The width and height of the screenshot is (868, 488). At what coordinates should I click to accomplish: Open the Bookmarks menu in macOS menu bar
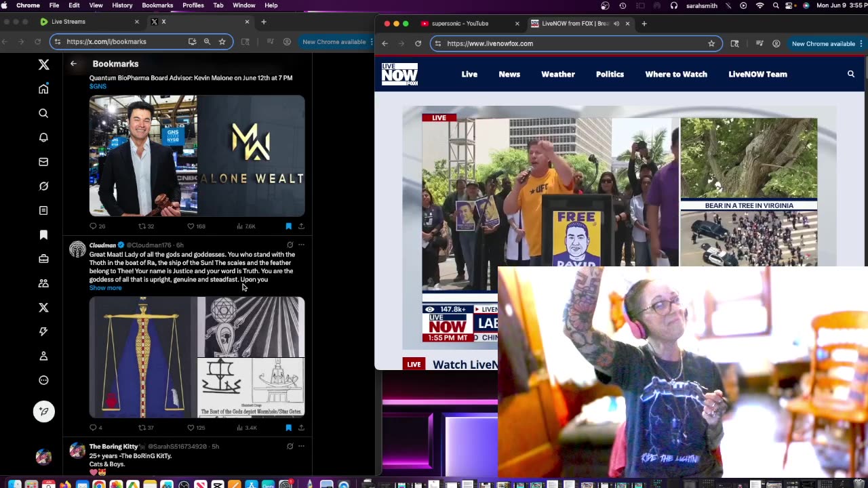(157, 5)
